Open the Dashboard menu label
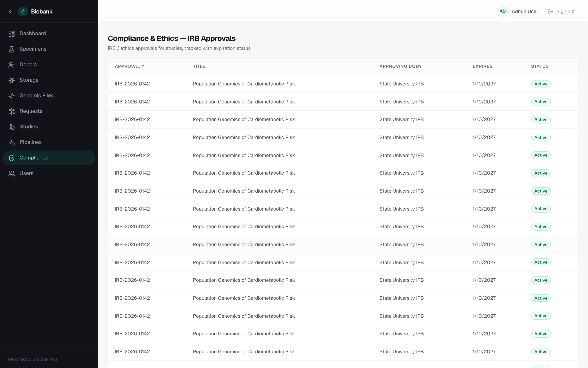 33,33
